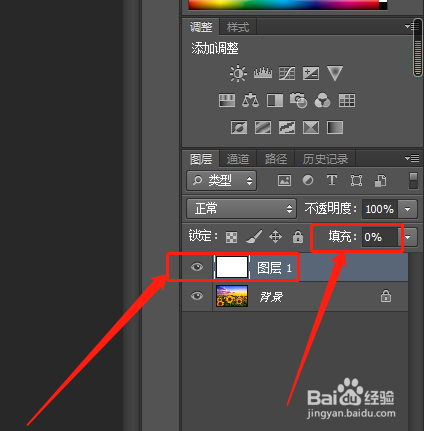Open the 类型 filter type dropdown
The height and width of the screenshot is (431, 424).
click(x=221, y=181)
